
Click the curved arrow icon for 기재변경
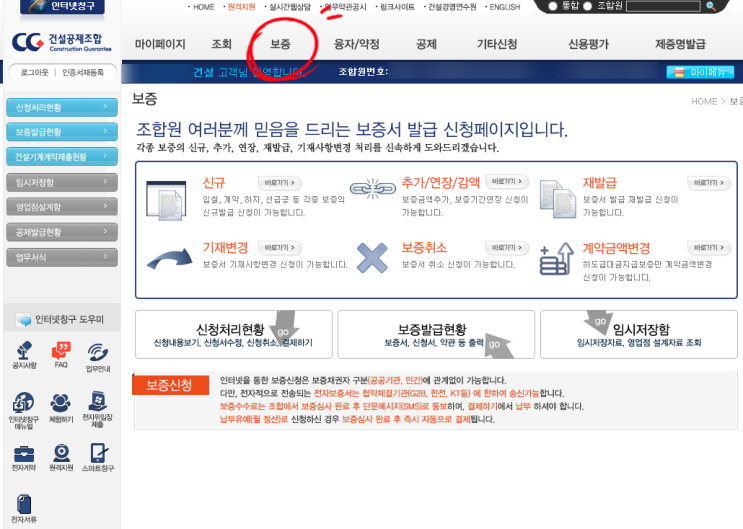point(170,259)
